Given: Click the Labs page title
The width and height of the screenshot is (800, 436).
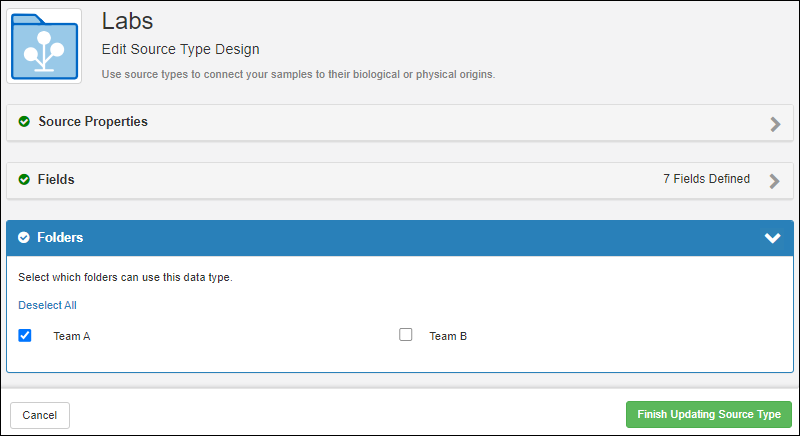Looking at the screenshot, I should 128,20.
